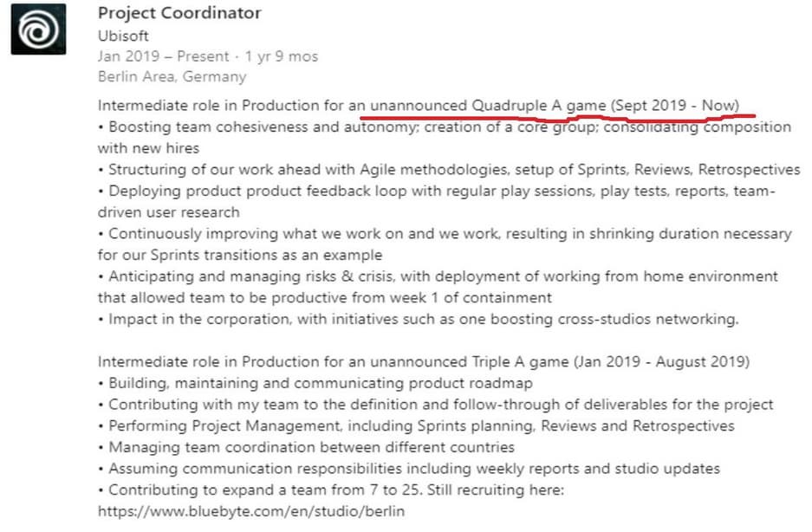The height and width of the screenshot is (532, 812).
Task: Click the unannounced Triple A game line
Action: click(423, 361)
